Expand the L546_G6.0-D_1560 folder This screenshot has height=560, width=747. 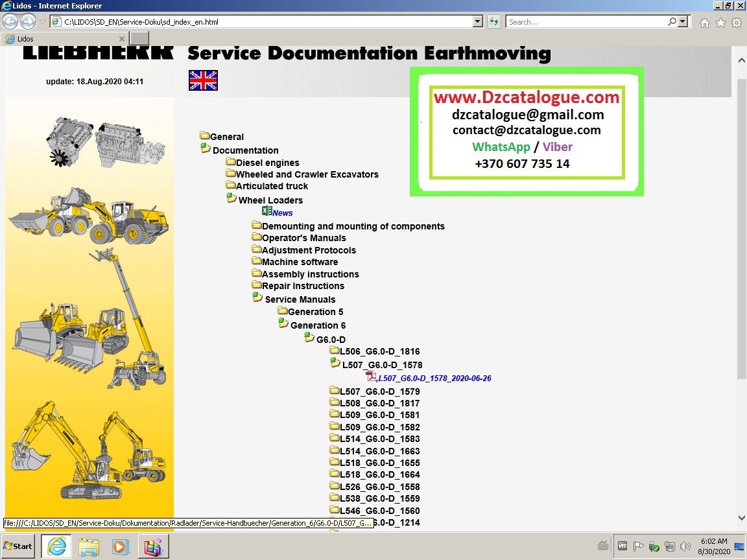pyautogui.click(x=380, y=511)
